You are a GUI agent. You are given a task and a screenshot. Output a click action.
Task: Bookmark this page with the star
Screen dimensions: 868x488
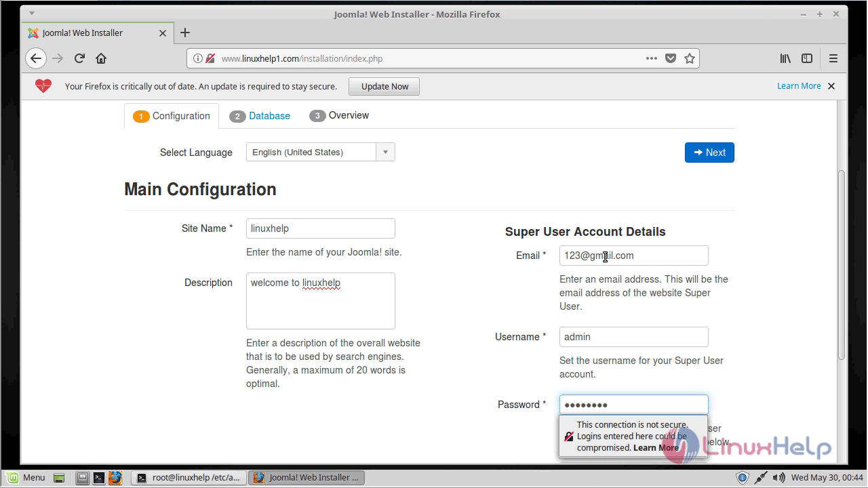click(x=690, y=58)
